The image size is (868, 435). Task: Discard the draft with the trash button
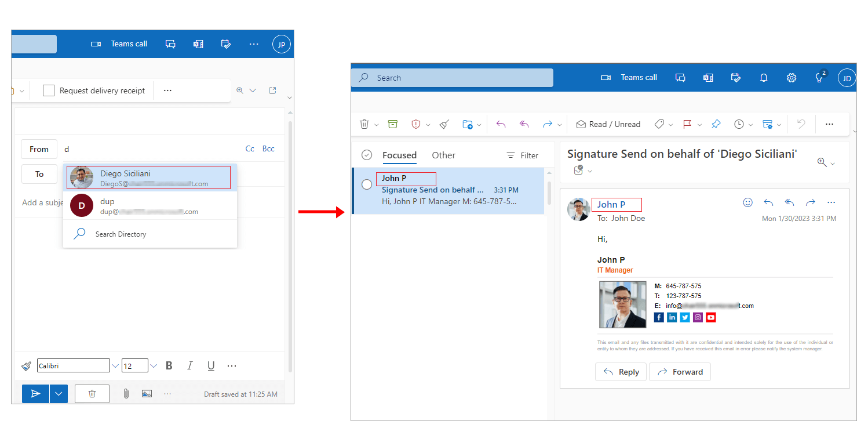point(92,394)
